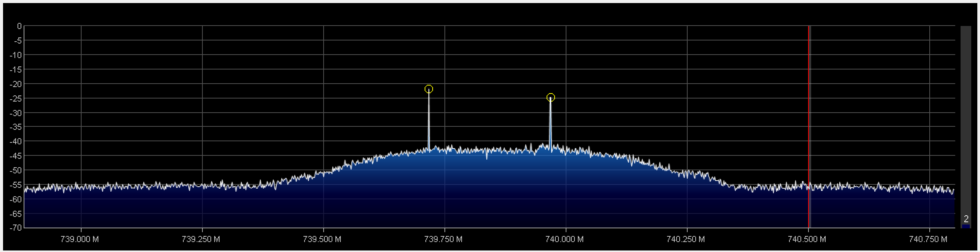Screen dimensions: 980x252
Task: Click the yellow peak marker near 739.970 MHz
Action: 550,97
